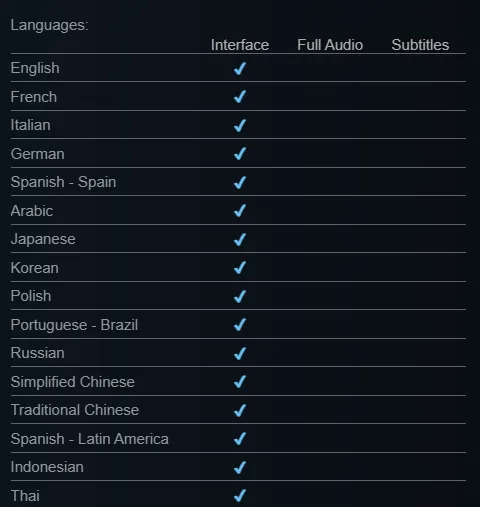Viewport: 480px width, 507px height.
Task: Click the Simplified Chinese interface checkmark
Action: pos(240,382)
